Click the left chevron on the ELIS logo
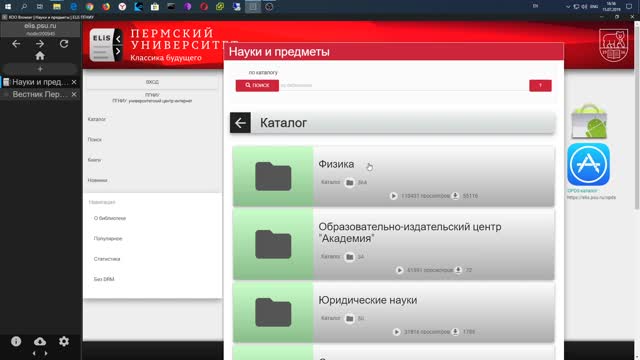This screenshot has height=360, width=640. tap(118, 39)
